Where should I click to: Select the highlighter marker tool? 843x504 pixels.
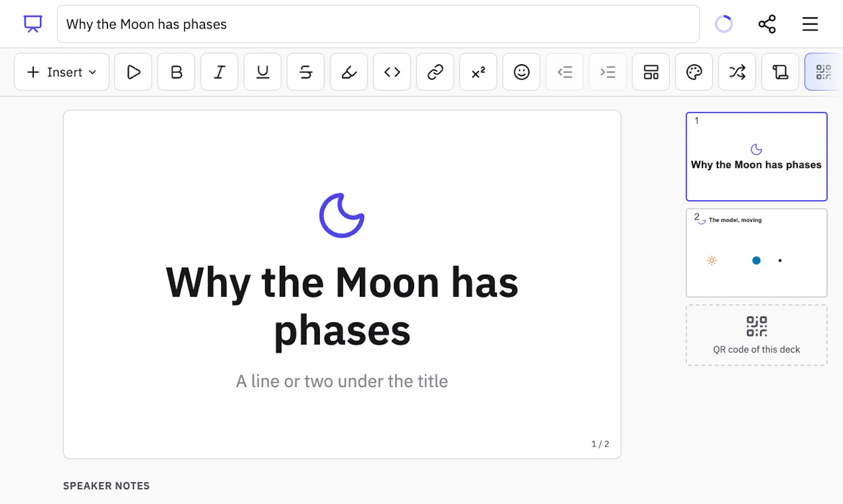click(349, 72)
